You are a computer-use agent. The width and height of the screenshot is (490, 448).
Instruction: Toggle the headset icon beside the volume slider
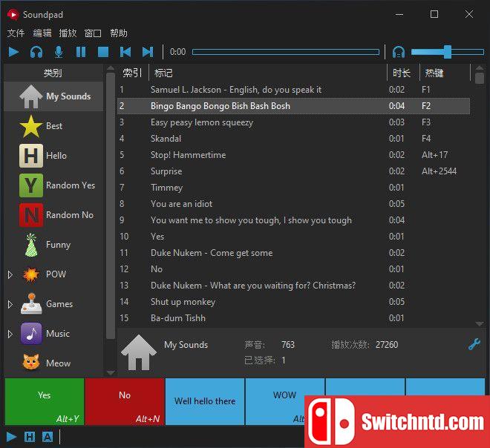coord(399,52)
